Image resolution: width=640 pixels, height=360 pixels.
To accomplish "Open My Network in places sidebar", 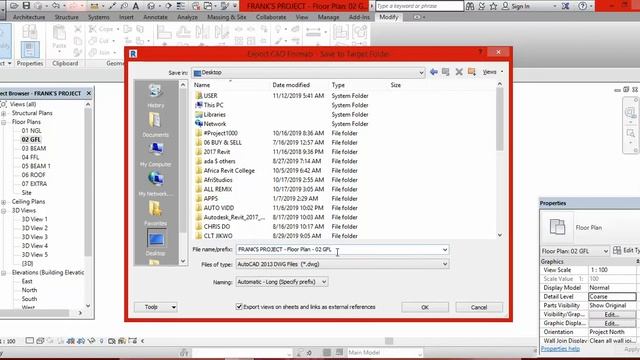I will 156,184.
